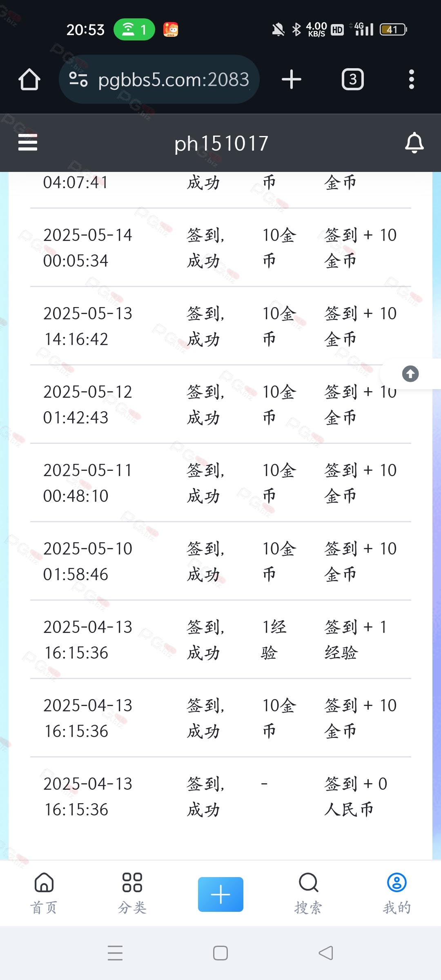Tap the Android recent apps button

point(115,953)
